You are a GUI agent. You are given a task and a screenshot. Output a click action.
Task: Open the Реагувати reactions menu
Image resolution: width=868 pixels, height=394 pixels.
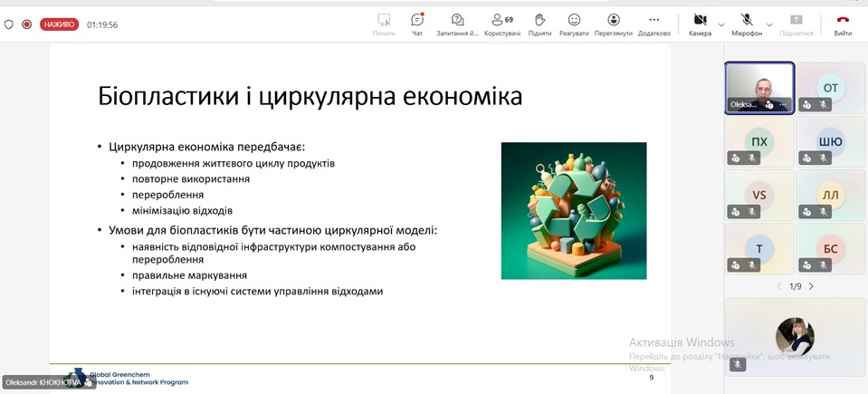click(574, 25)
